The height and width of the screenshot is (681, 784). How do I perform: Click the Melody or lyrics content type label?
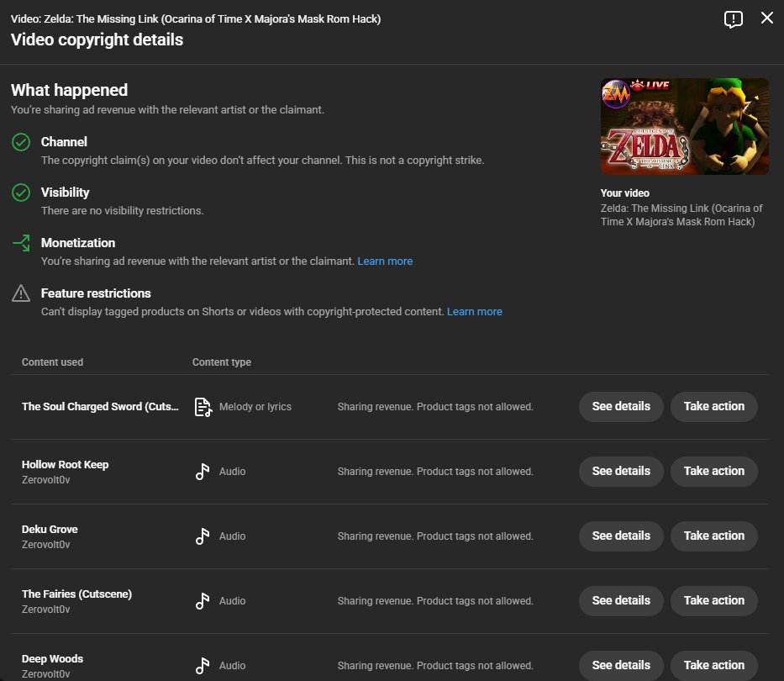255,407
